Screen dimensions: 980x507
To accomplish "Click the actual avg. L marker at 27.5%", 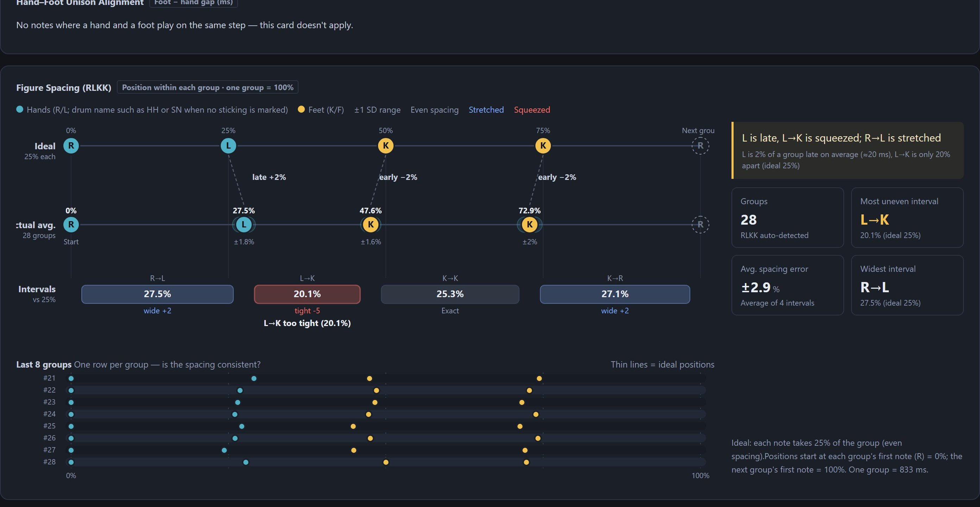I will click(244, 225).
